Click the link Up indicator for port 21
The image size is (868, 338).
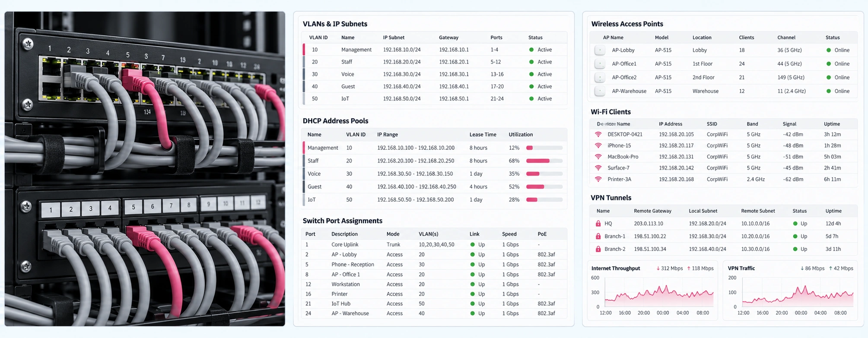pos(472,304)
